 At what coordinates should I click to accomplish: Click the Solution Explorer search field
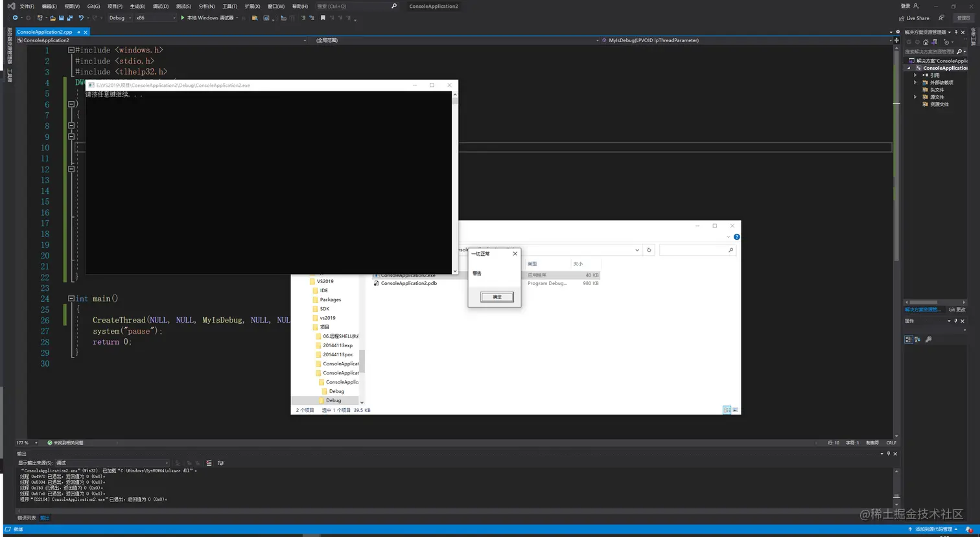pos(930,52)
